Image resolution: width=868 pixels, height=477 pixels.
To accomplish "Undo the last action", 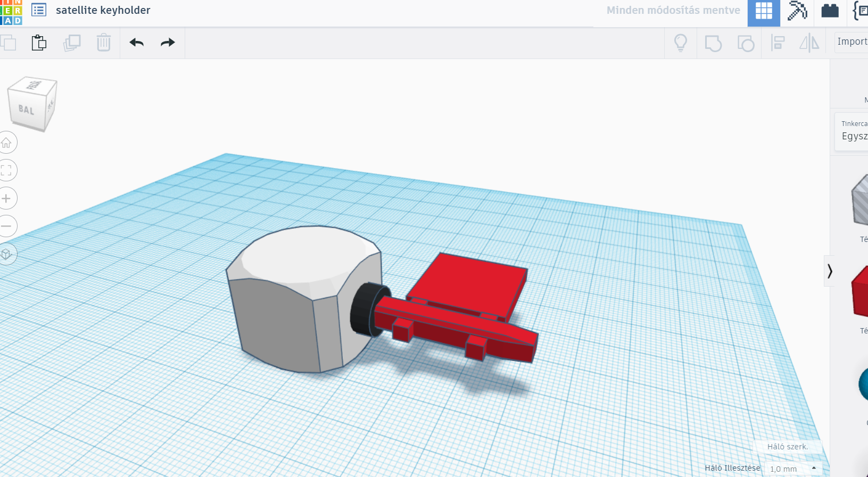I will click(137, 43).
